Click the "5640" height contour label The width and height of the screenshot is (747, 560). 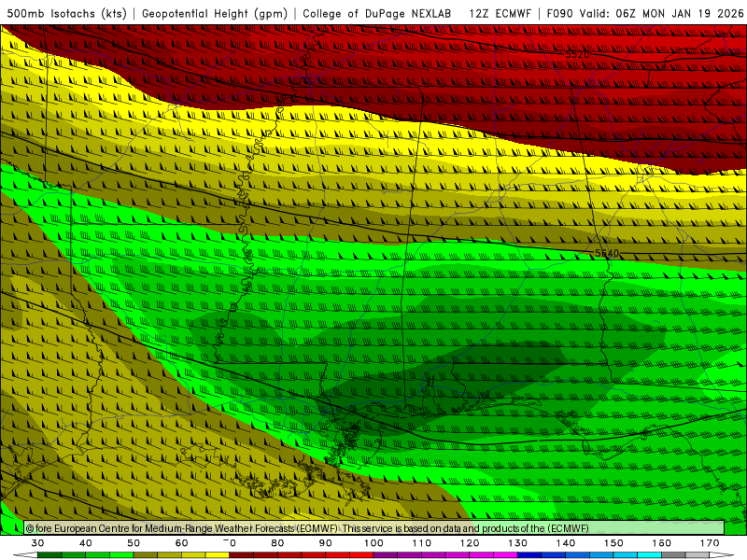click(x=606, y=253)
